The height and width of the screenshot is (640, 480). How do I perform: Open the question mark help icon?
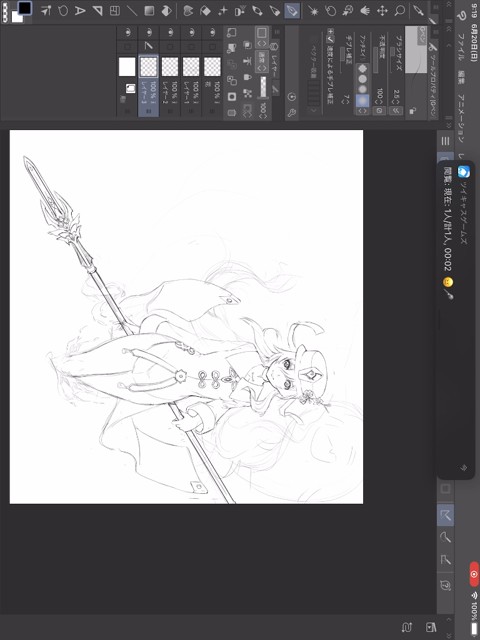pyautogui.click(x=446, y=586)
